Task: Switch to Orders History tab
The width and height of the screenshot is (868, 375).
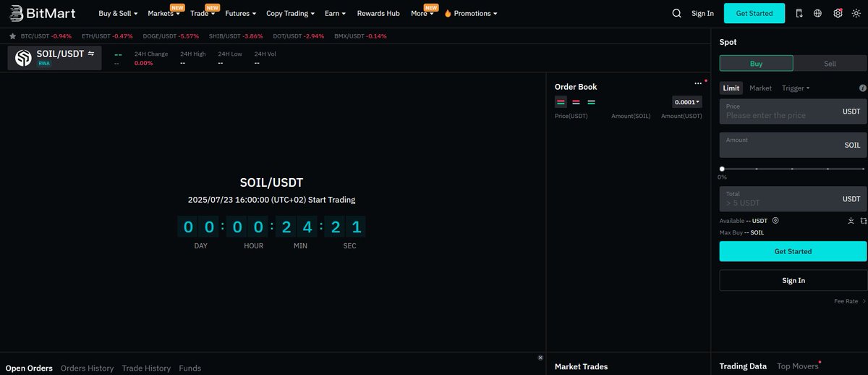Action: point(87,368)
